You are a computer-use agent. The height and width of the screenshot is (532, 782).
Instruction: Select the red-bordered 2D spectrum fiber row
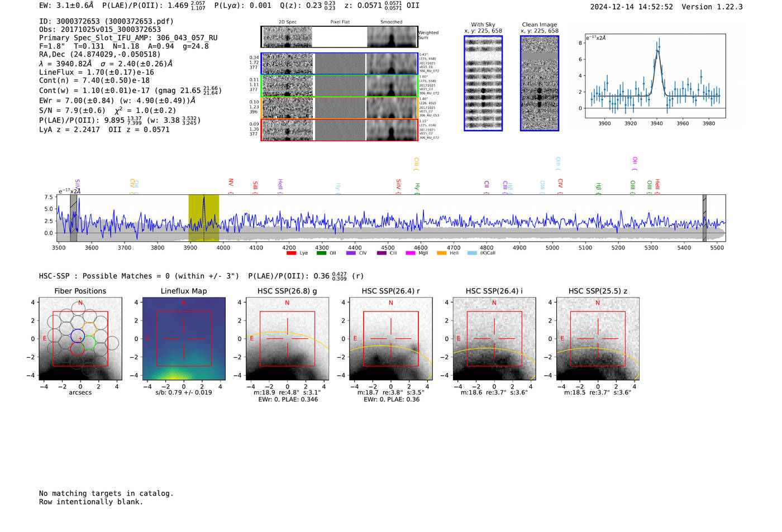pos(339,130)
